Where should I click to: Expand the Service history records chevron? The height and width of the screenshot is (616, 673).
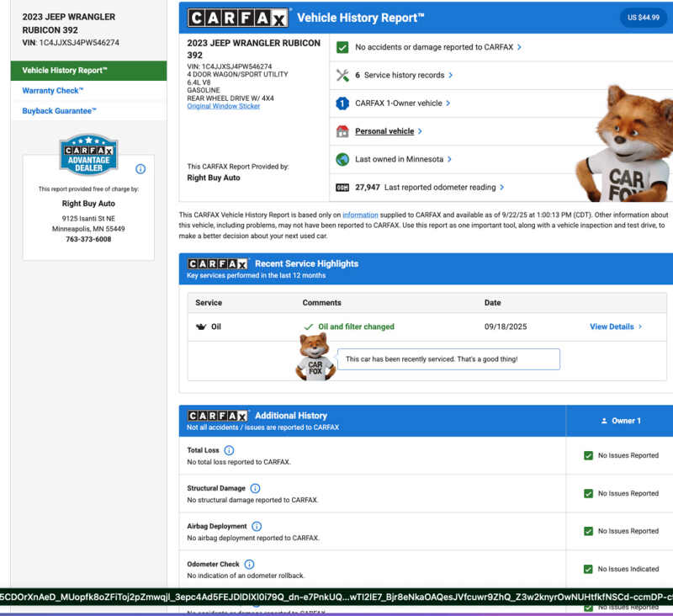pyautogui.click(x=451, y=75)
